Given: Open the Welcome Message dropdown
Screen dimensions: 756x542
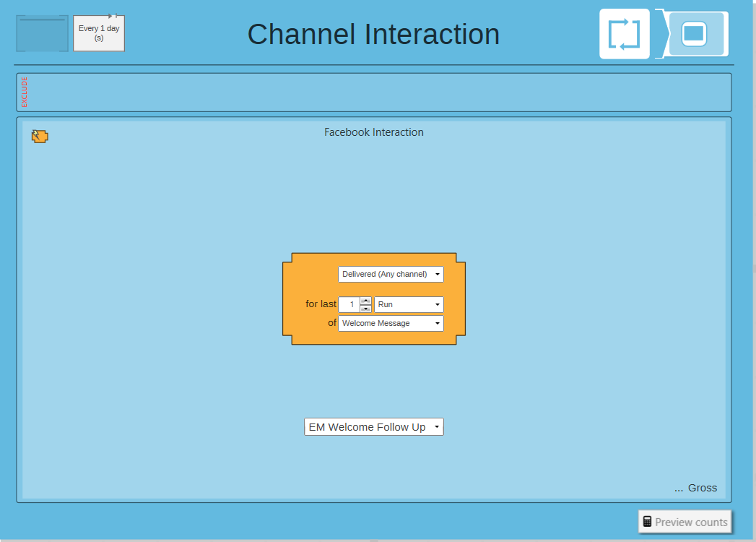Looking at the screenshot, I should pos(391,323).
